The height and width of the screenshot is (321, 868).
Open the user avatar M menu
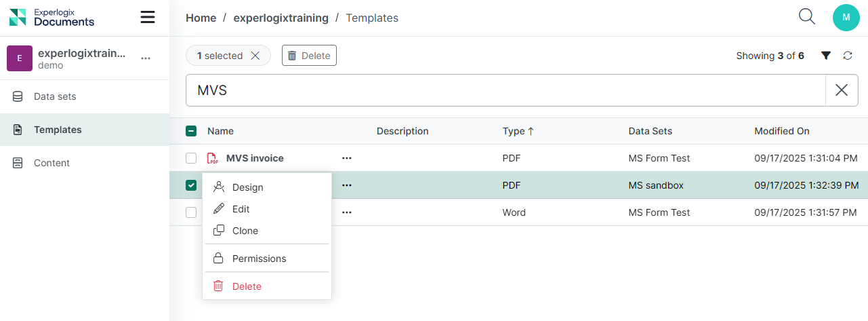846,18
